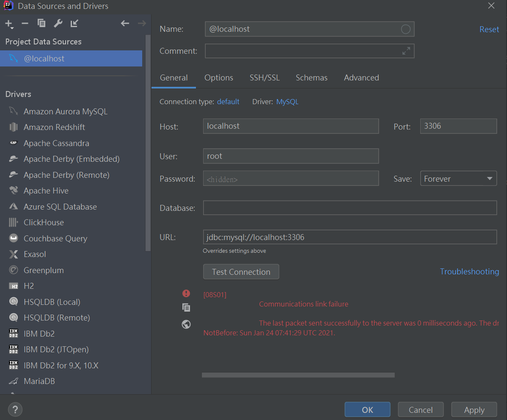507x420 pixels.
Task: Click Test Connection button
Action: (x=241, y=272)
